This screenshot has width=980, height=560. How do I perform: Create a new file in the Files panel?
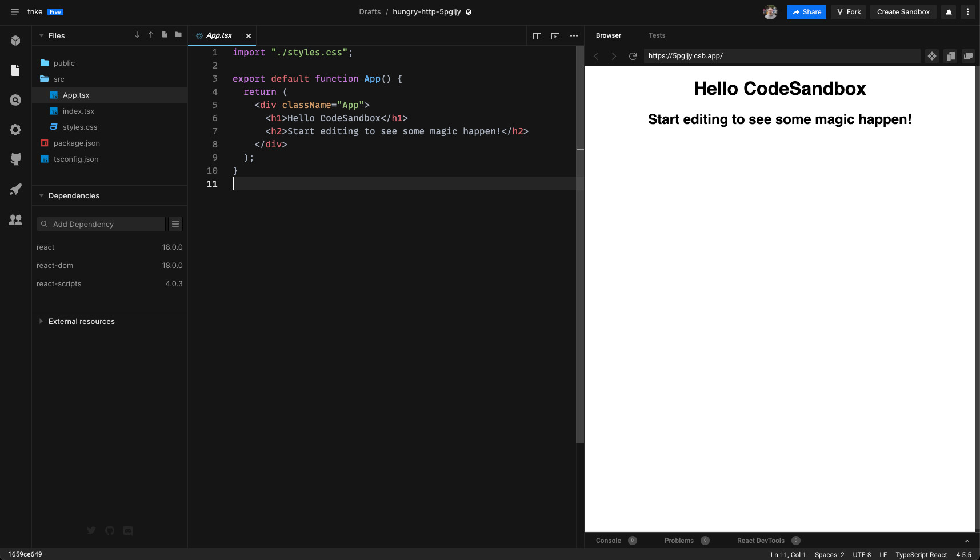164,35
